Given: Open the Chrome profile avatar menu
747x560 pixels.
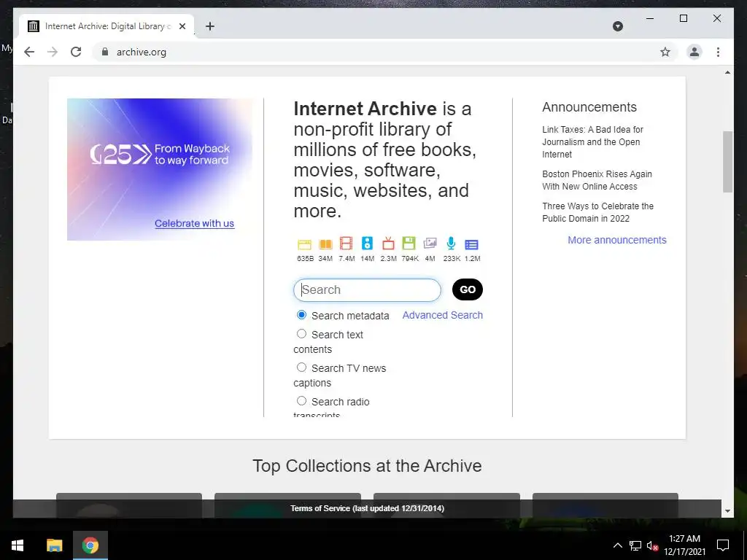Looking at the screenshot, I should coord(694,52).
